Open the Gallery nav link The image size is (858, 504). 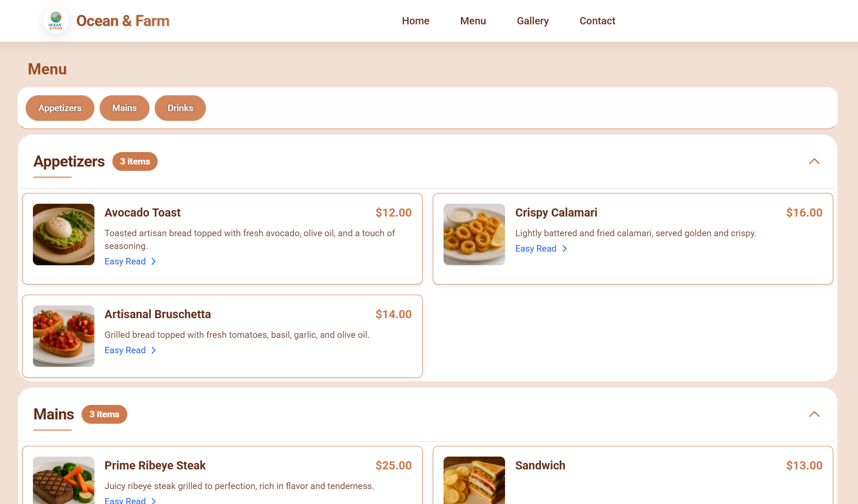coord(532,21)
